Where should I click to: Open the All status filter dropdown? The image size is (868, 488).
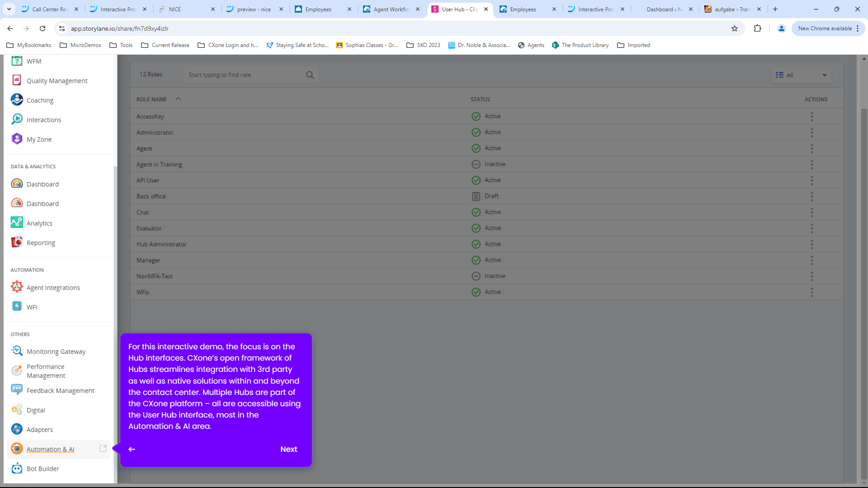click(801, 75)
